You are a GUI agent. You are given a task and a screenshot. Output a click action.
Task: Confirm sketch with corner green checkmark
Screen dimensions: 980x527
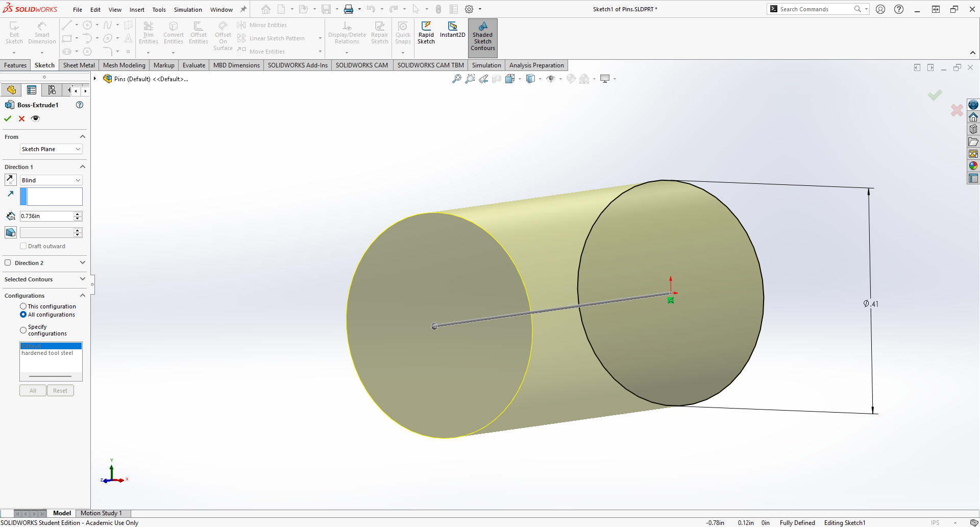[x=935, y=95]
